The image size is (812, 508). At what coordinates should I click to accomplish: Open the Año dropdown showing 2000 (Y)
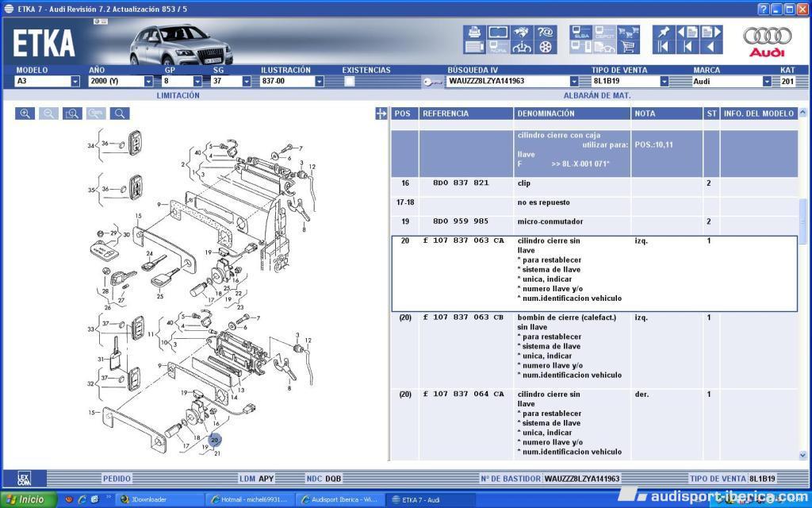[x=148, y=82]
